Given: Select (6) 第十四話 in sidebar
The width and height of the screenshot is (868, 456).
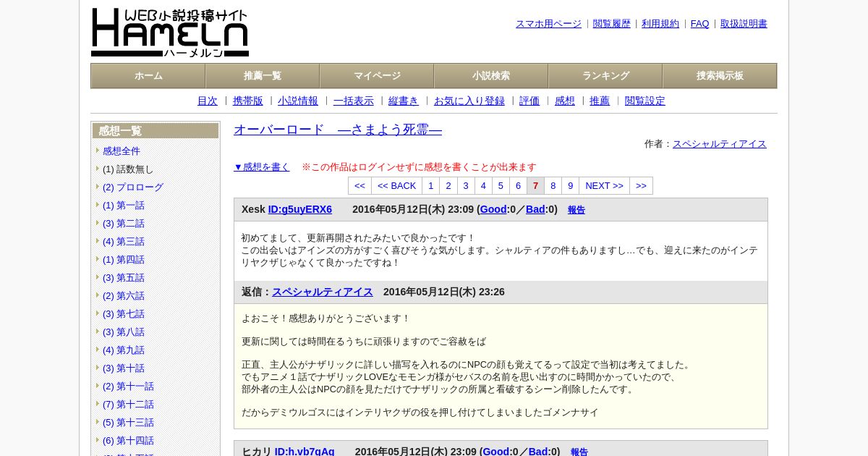Looking at the screenshot, I should [x=128, y=441].
